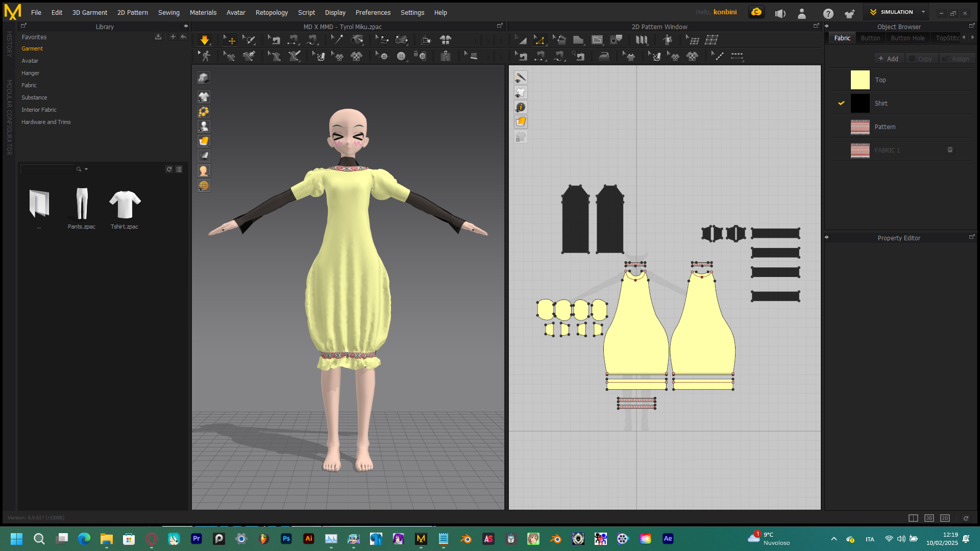Click the library search input field

pyautogui.click(x=47, y=169)
